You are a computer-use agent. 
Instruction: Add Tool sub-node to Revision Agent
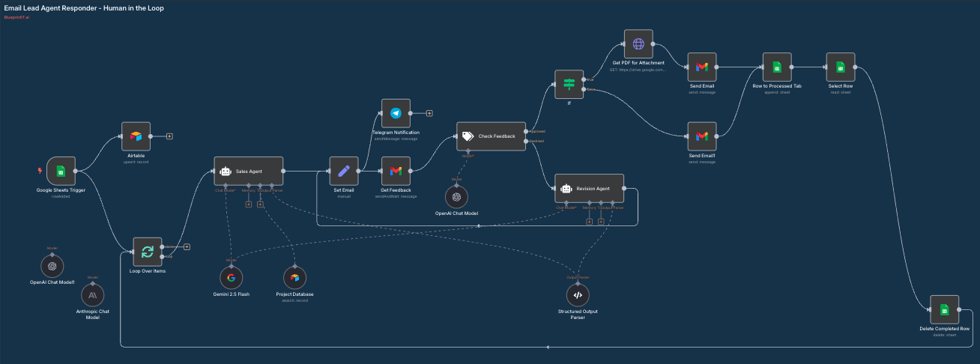click(601, 222)
